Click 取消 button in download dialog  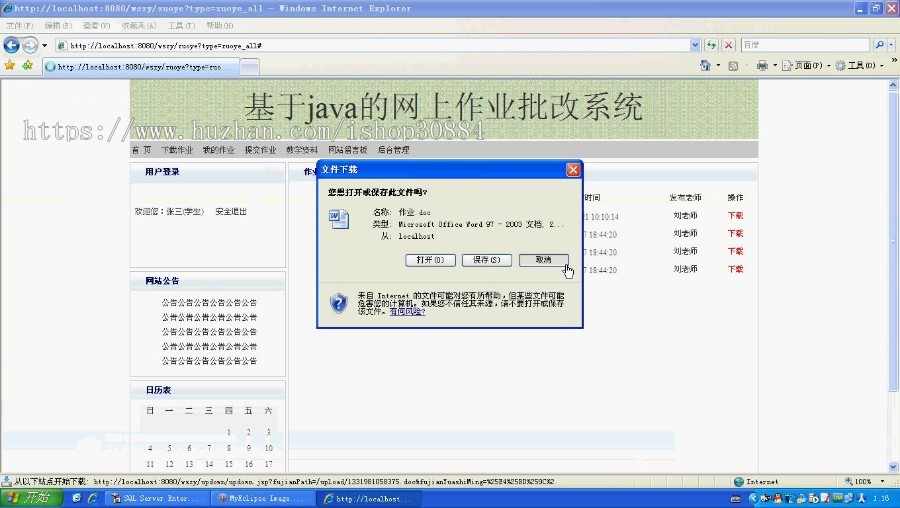[x=544, y=260]
